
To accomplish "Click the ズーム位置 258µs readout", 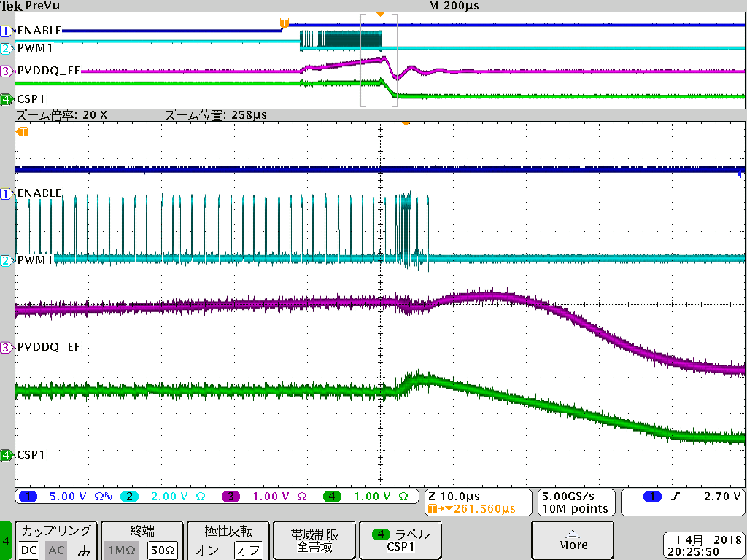I will (x=215, y=115).
